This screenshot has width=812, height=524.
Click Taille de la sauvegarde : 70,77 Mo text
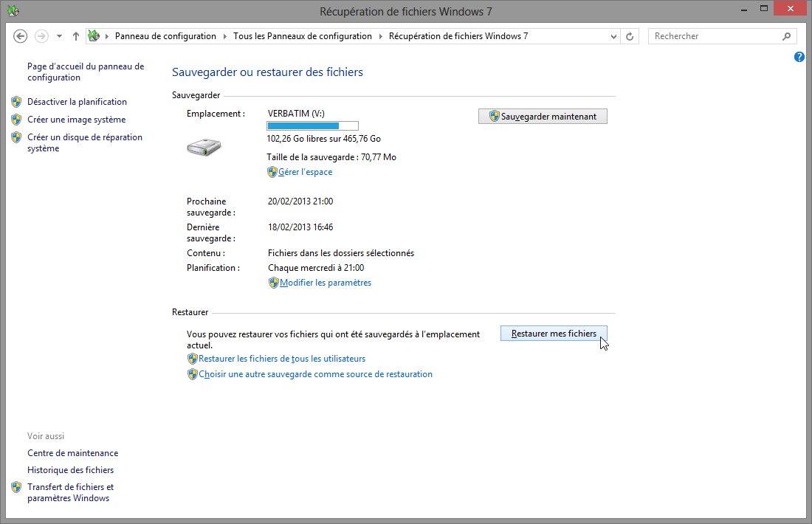click(331, 157)
